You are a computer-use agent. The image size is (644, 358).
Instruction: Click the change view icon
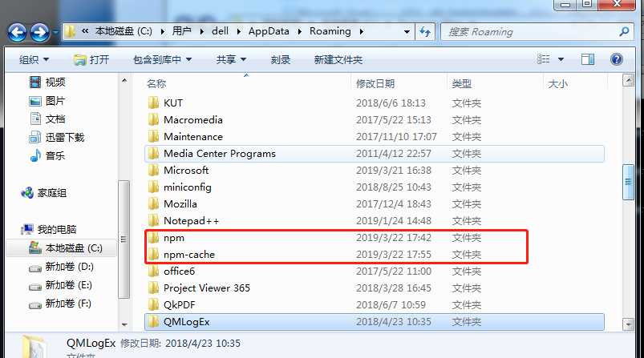(543, 60)
